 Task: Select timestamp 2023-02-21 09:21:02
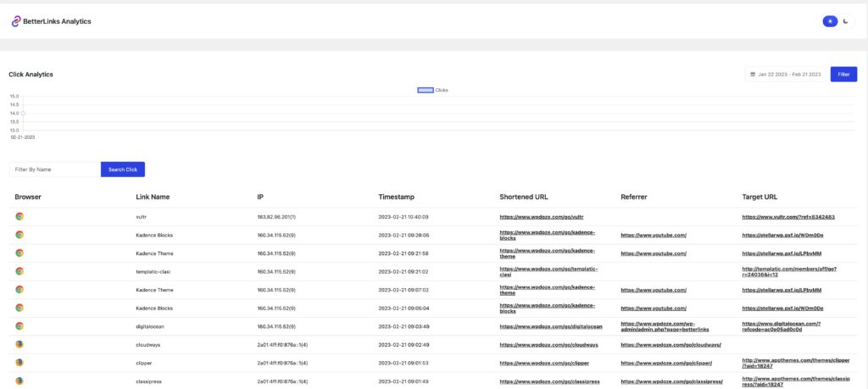click(x=403, y=272)
